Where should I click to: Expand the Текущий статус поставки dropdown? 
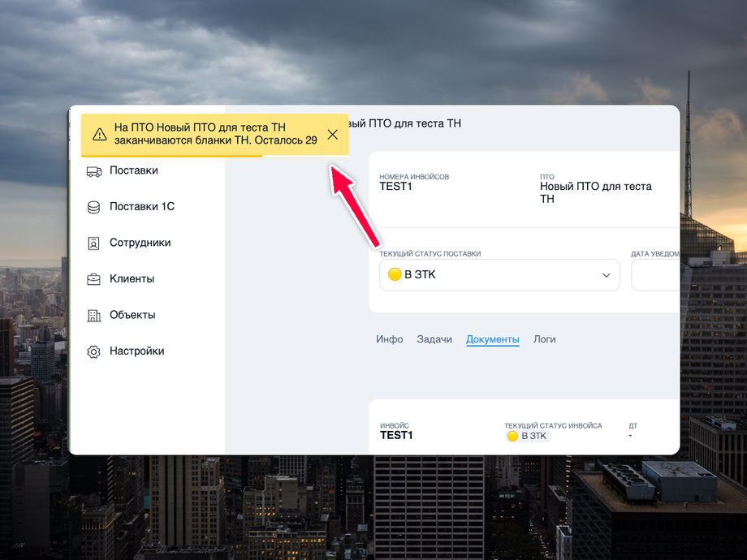click(x=499, y=275)
